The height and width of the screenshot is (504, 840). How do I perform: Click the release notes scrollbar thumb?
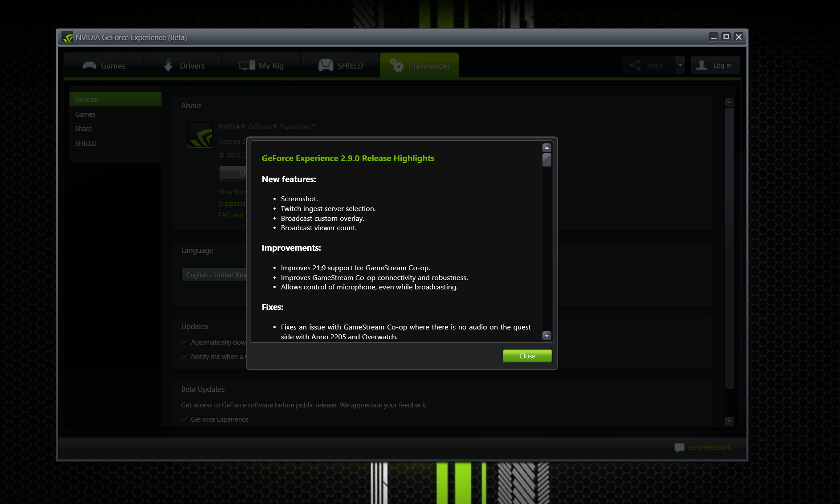point(547,160)
